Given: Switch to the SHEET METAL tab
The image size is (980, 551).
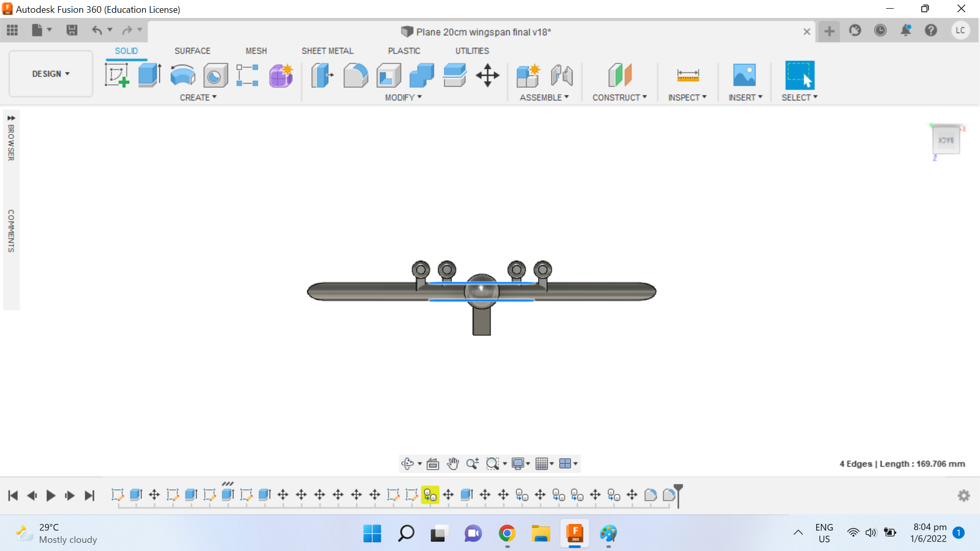Looking at the screenshot, I should click(x=327, y=51).
